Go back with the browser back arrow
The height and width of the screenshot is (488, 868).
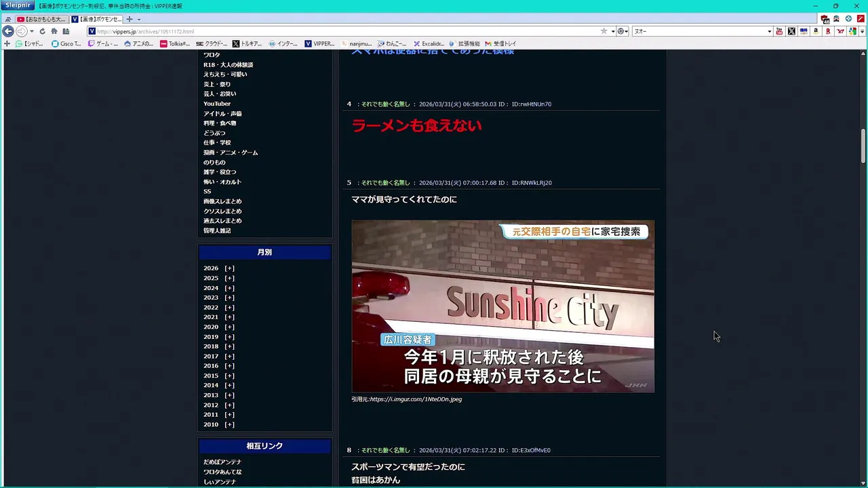8,31
